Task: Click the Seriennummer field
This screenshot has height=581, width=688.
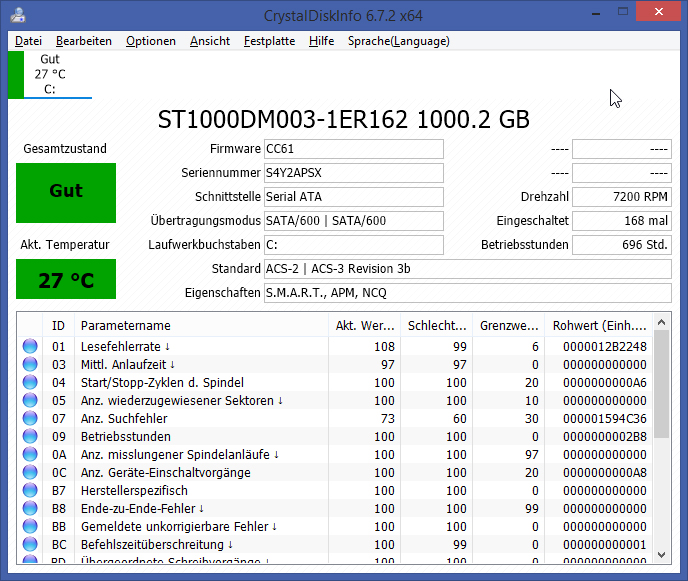Action: [353, 173]
